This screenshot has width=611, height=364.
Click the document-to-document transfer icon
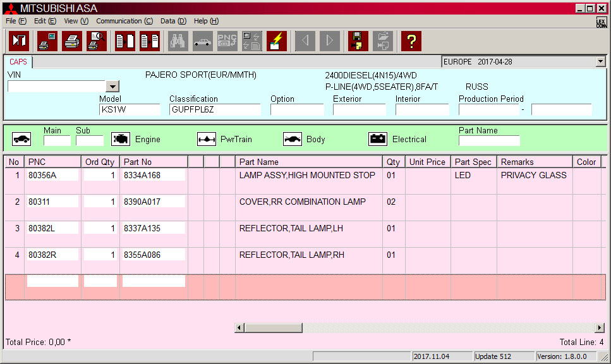pos(150,41)
